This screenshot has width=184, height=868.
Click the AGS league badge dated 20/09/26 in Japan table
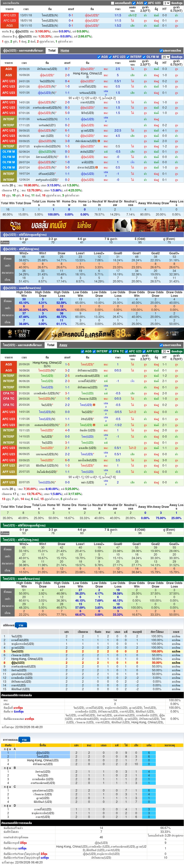click(8, 69)
